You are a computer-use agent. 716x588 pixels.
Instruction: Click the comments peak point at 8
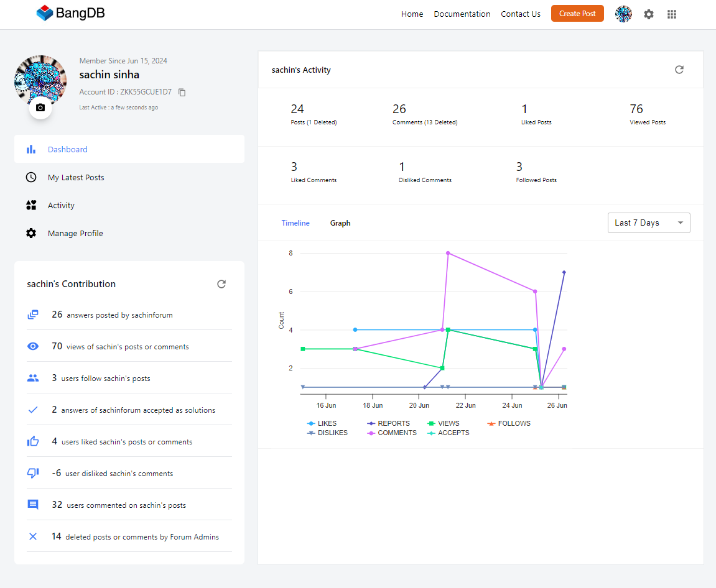(x=448, y=253)
